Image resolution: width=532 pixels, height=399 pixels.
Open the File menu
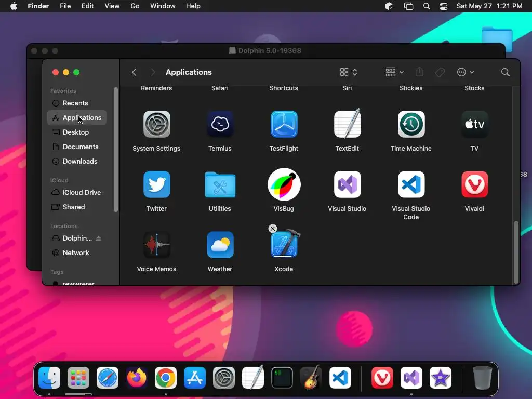pos(65,6)
